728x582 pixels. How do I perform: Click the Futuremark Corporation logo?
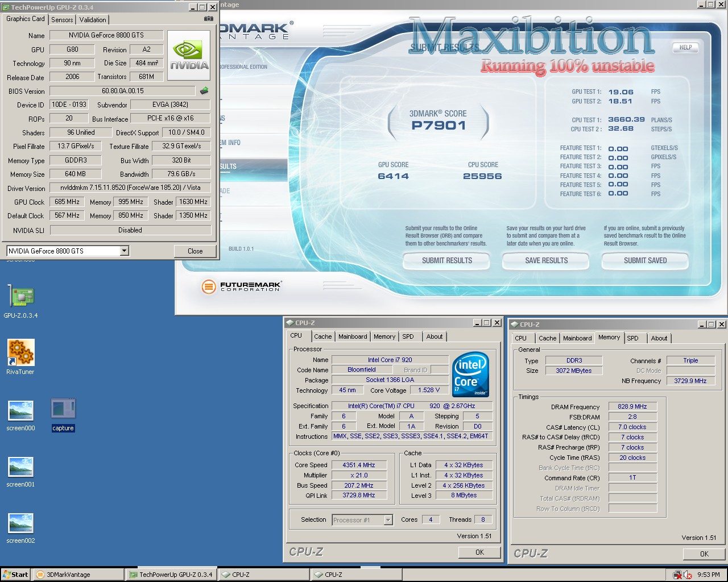coord(242,286)
